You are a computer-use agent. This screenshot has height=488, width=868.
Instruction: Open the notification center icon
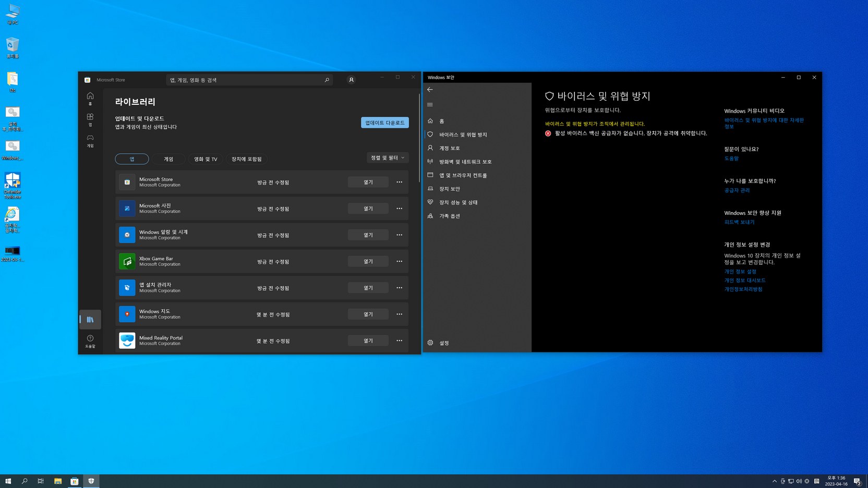click(x=858, y=481)
